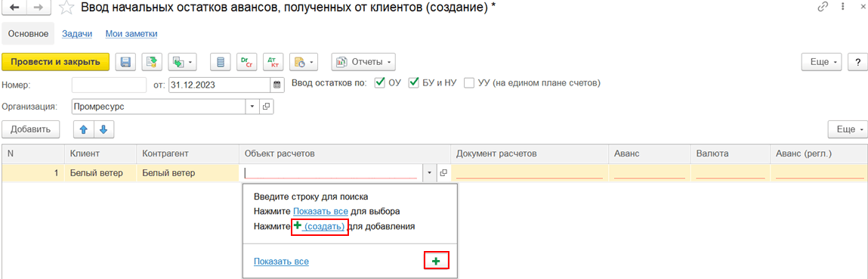The image size is (868, 279).
Task: Move the row down with the blue arrow
Action: click(103, 129)
